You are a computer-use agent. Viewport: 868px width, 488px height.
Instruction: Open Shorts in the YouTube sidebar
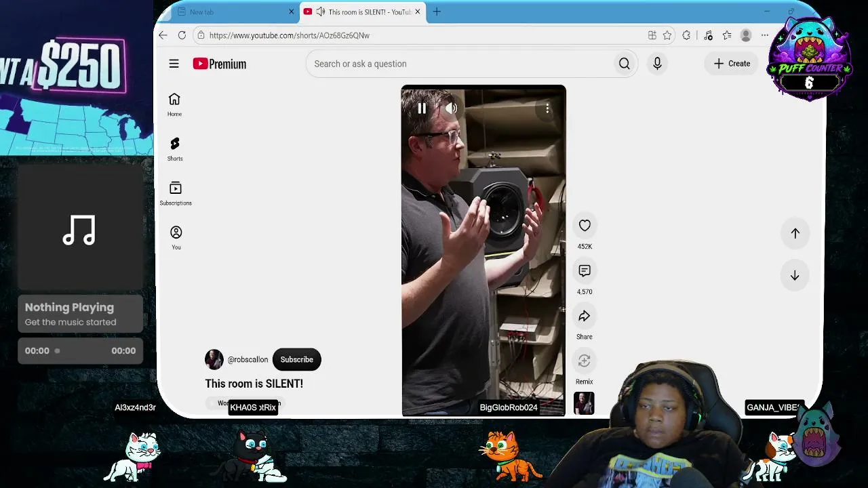[x=175, y=149]
